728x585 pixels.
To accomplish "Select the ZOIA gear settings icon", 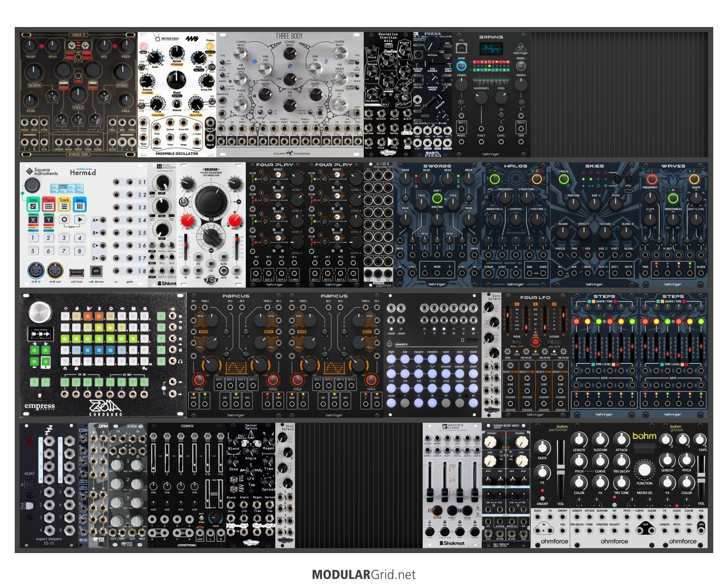I will 145,368.
